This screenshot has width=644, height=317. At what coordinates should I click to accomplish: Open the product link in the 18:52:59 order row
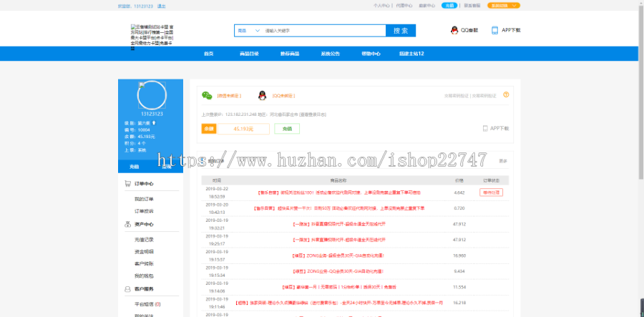339,192
